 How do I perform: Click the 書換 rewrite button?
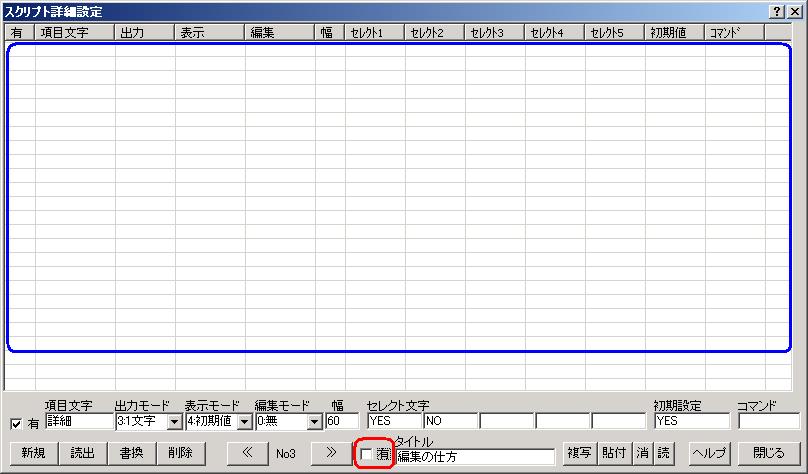pyautogui.click(x=131, y=453)
